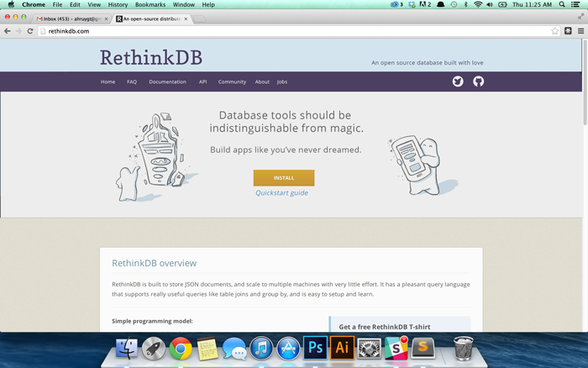Open Stickies notes from the dock
The image size is (588, 368).
point(207,348)
